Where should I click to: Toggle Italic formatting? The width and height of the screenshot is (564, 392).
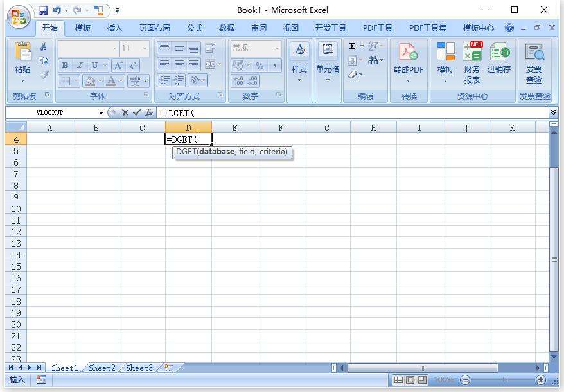coord(80,66)
